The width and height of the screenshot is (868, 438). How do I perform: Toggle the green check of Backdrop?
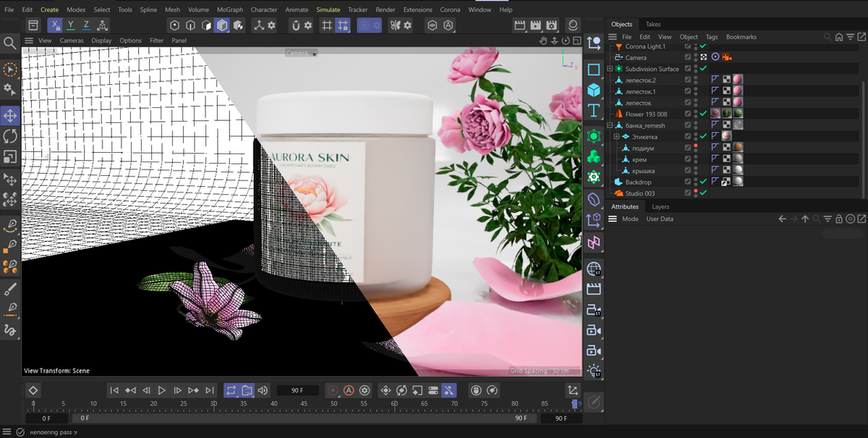[x=703, y=182]
